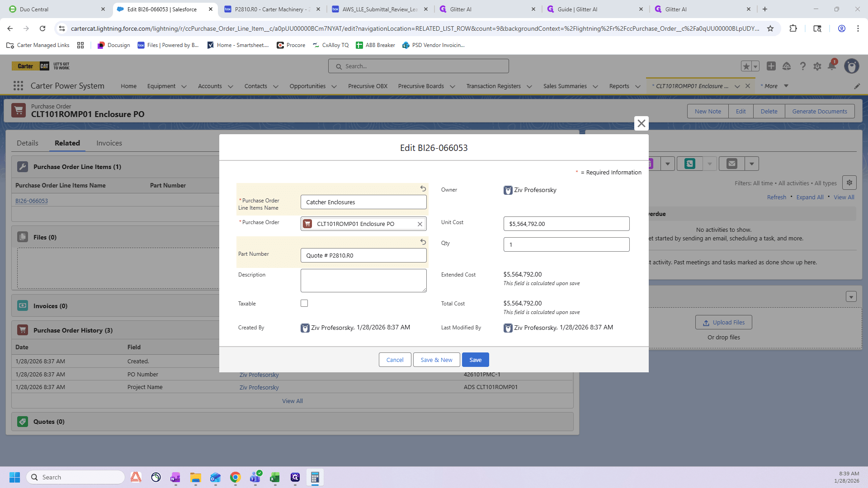Click the Excel icon in taskbar
868x488 pixels.
coord(275,478)
